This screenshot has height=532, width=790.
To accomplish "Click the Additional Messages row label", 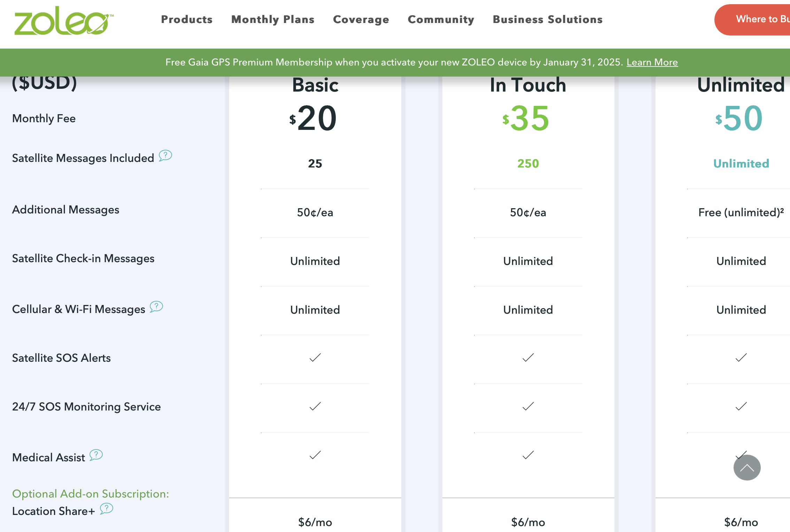I will coord(65,210).
